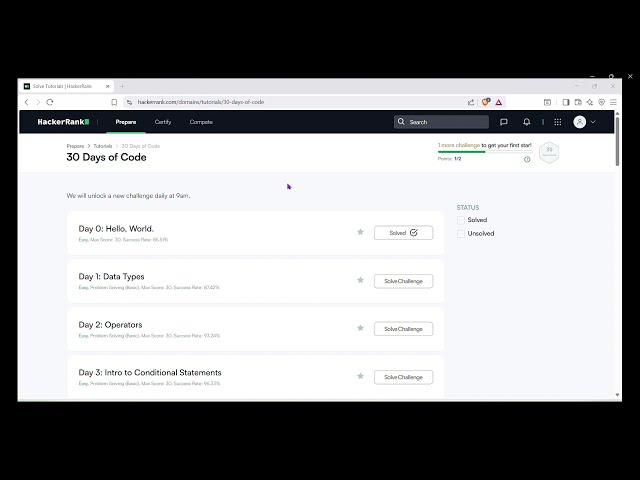This screenshot has width=640, height=480.
Task: Click the 30 Days of Code breadcrumb
Action: pos(140,146)
